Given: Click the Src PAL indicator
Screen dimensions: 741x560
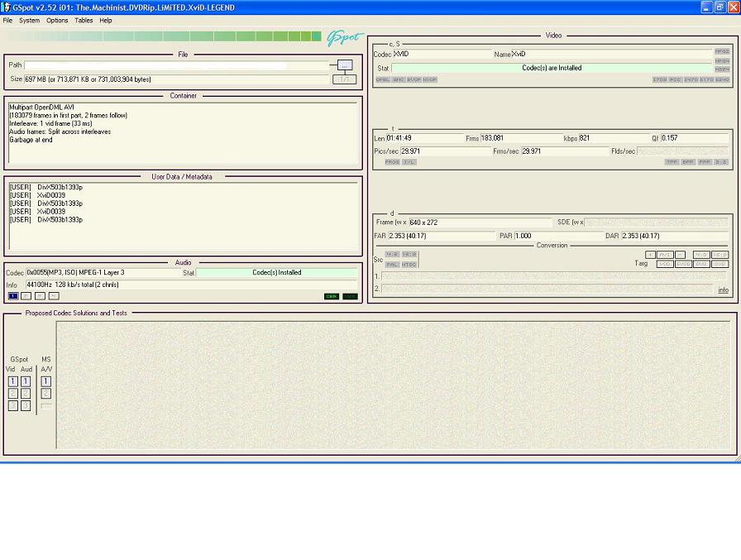Looking at the screenshot, I should [x=392, y=265].
